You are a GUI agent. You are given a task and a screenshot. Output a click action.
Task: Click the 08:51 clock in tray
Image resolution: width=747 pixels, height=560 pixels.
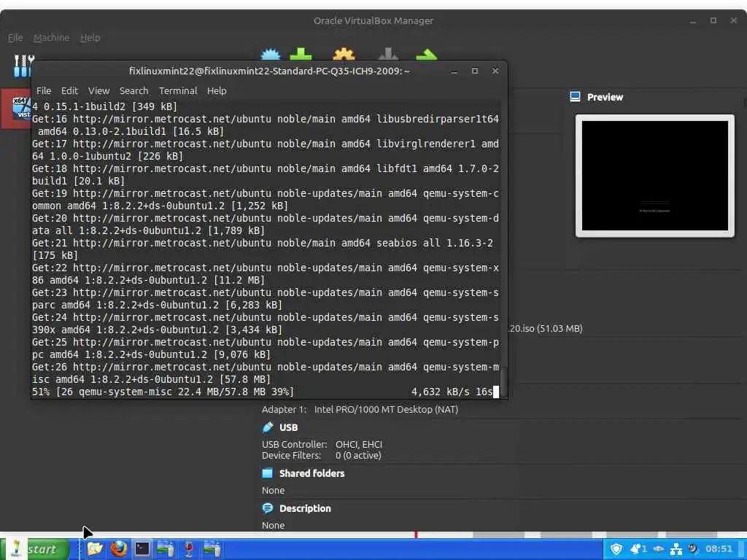(x=719, y=549)
